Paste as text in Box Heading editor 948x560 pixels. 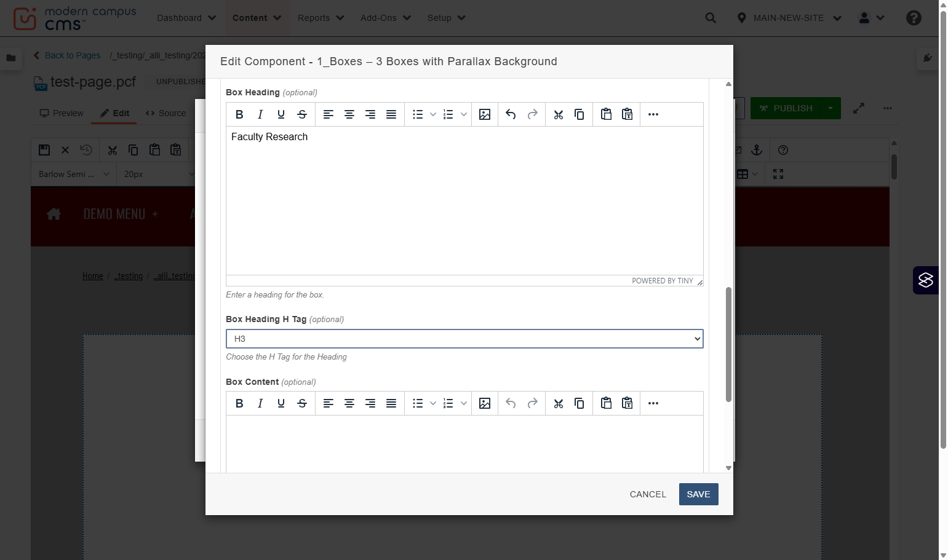click(627, 114)
